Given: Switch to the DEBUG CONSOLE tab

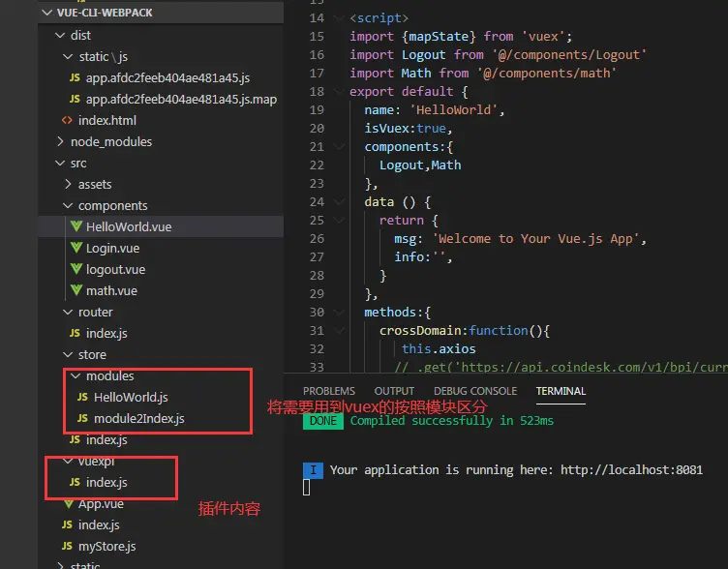Looking at the screenshot, I should pyautogui.click(x=475, y=391).
